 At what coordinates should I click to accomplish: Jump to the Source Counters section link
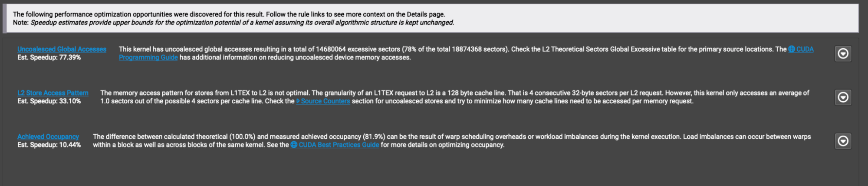tap(325, 101)
